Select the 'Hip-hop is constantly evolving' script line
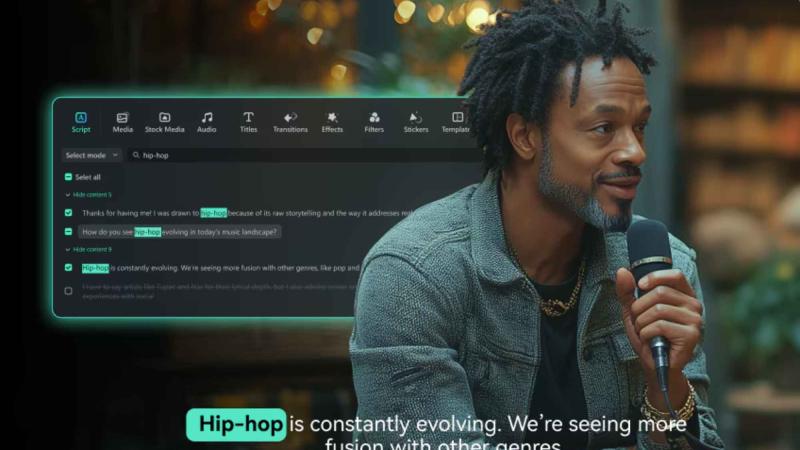 (x=221, y=268)
